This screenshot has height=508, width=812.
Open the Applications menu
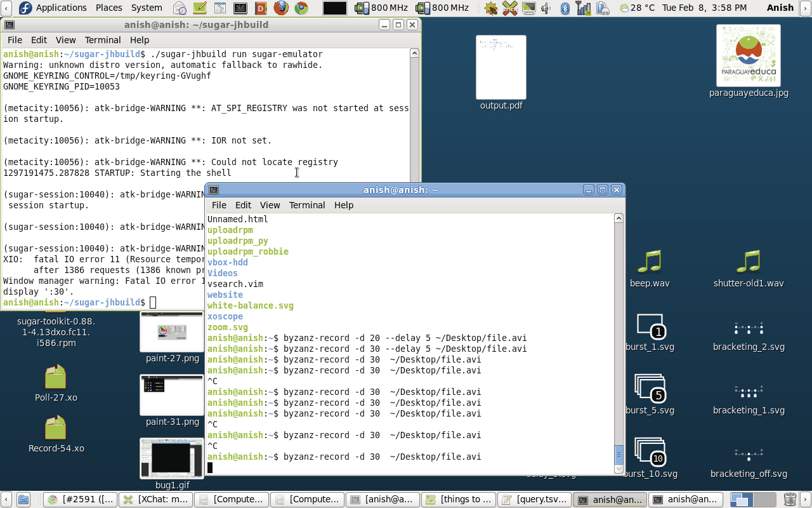click(x=61, y=8)
